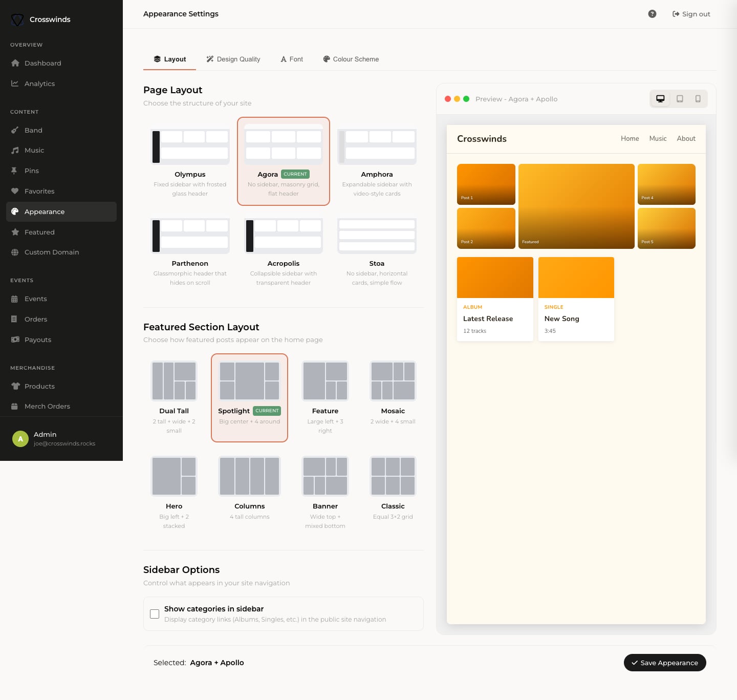
Task: Click About link in preview header
Action: pos(686,139)
